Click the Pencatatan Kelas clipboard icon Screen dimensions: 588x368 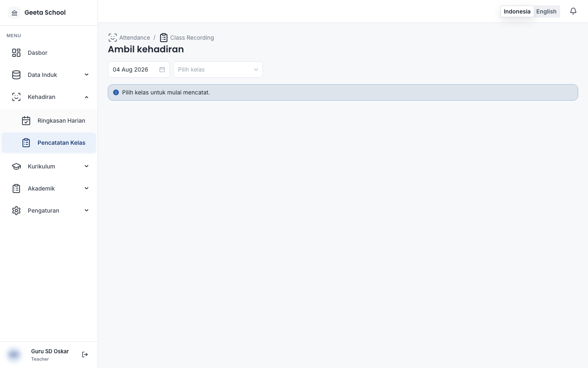tap(26, 143)
